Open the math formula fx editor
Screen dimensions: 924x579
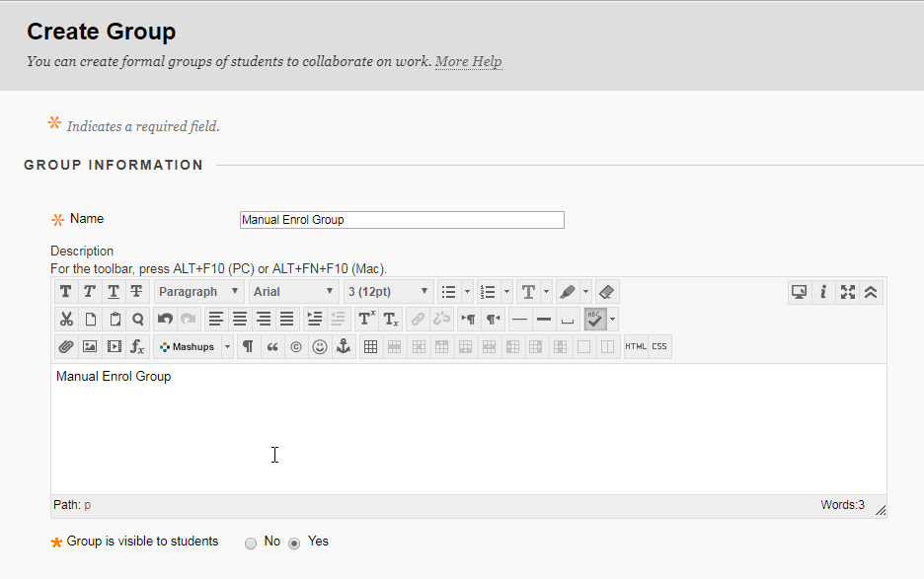pyautogui.click(x=137, y=347)
